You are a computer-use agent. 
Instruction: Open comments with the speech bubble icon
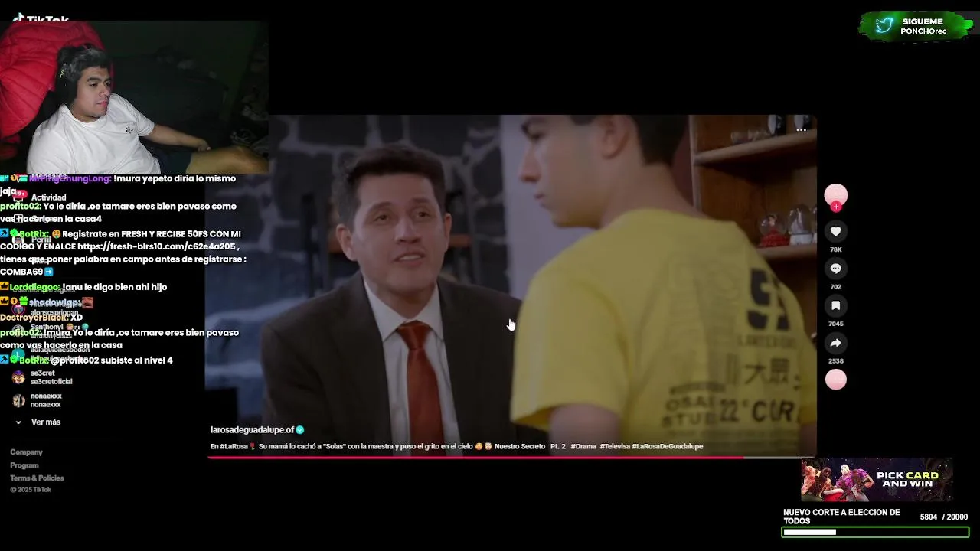(835, 269)
